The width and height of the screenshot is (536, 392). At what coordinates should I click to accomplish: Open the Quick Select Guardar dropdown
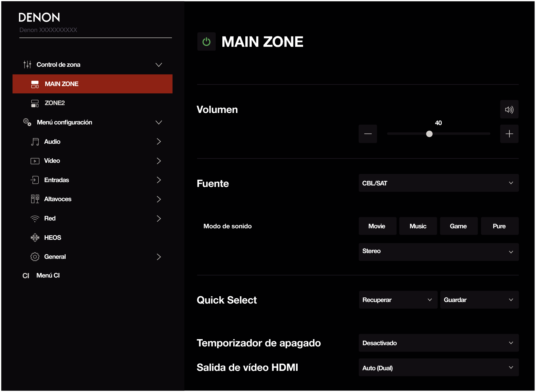click(x=479, y=300)
